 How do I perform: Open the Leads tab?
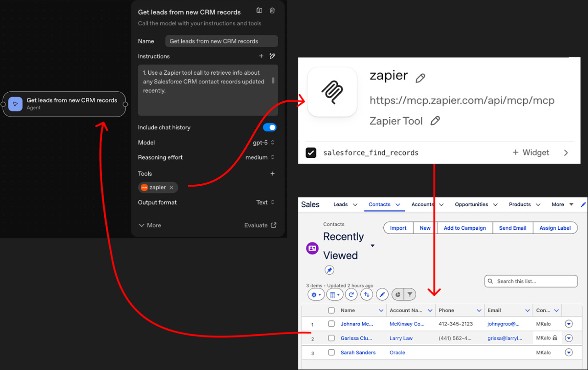[x=341, y=204]
